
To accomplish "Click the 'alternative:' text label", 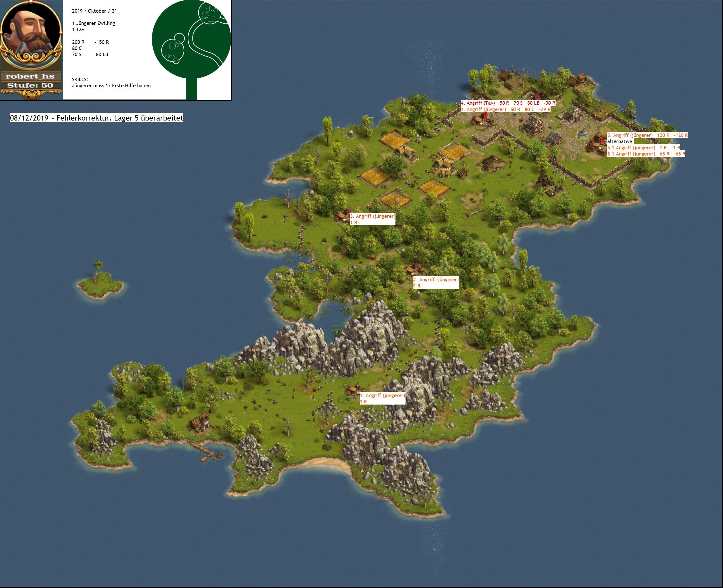I will click(x=620, y=142).
